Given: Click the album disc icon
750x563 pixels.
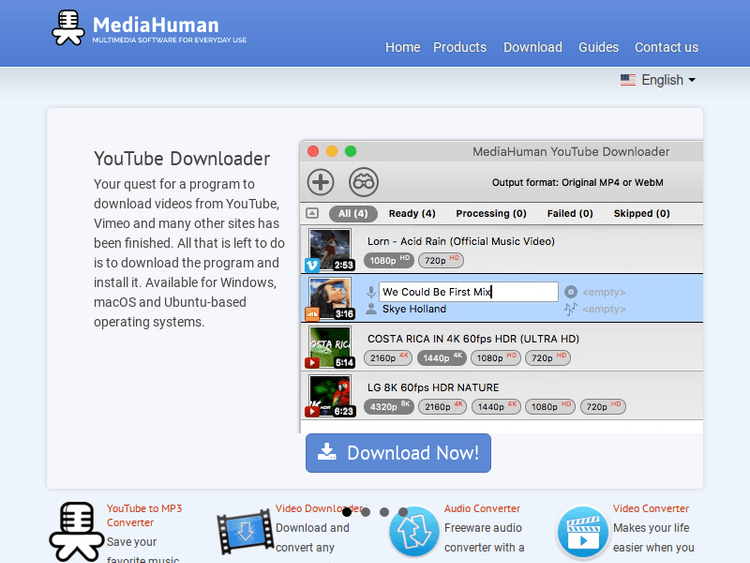Looking at the screenshot, I should tap(571, 292).
